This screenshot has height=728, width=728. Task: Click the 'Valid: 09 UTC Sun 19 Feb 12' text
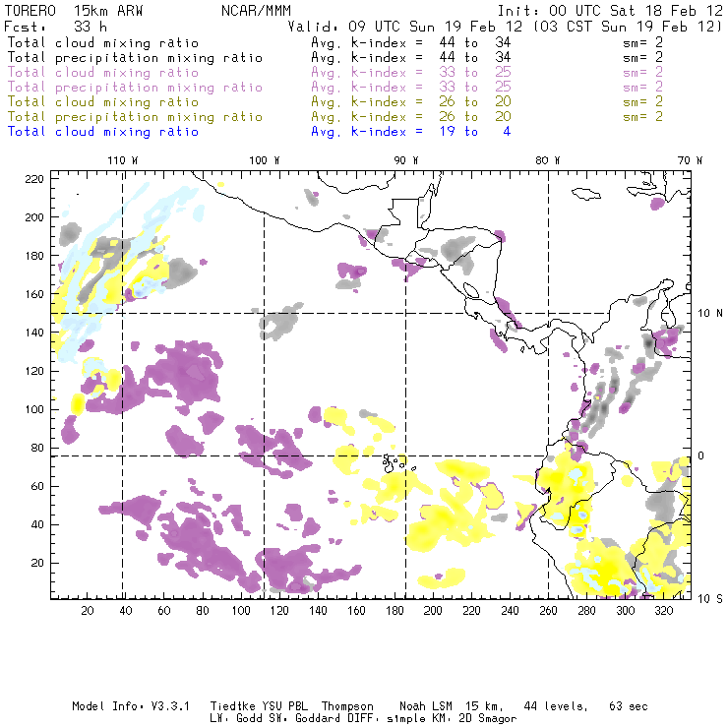(405, 27)
